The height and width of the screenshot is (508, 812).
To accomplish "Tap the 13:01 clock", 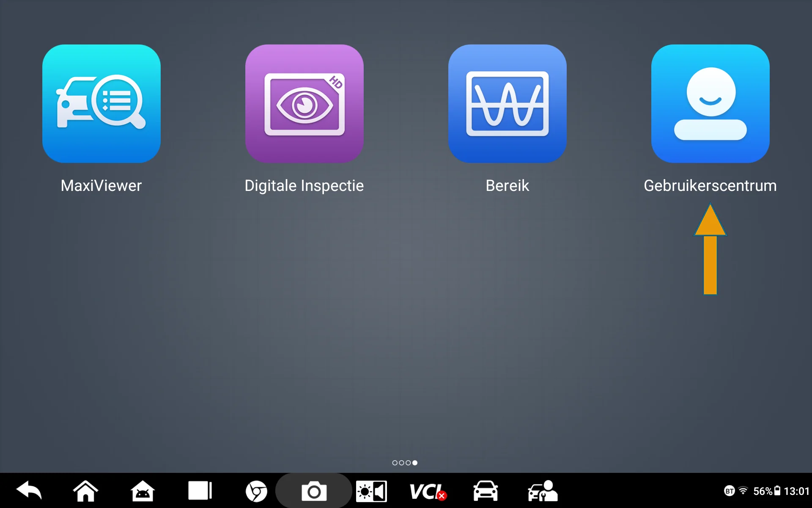I will pyautogui.click(x=796, y=491).
